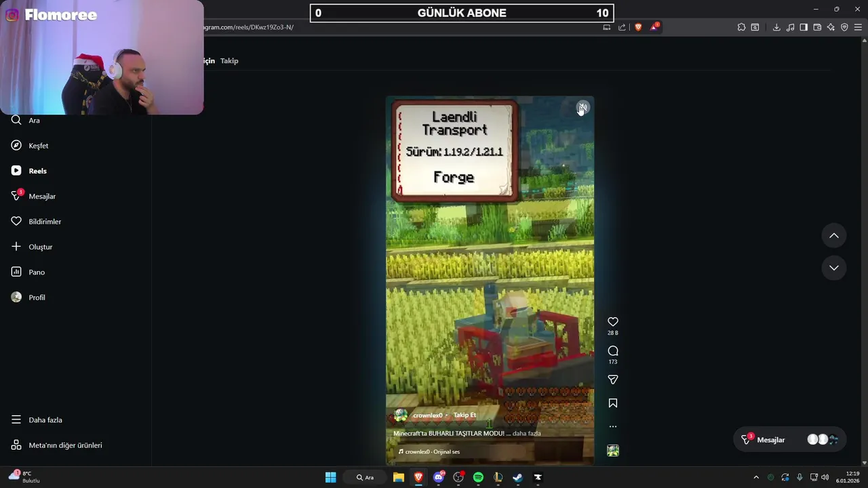Expand the caption with daha fazla
This screenshot has width=868, height=488.
point(526,434)
